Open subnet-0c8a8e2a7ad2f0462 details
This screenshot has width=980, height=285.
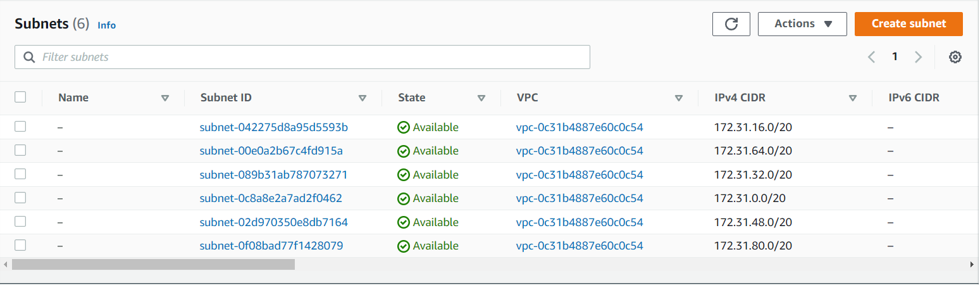click(x=271, y=198)
